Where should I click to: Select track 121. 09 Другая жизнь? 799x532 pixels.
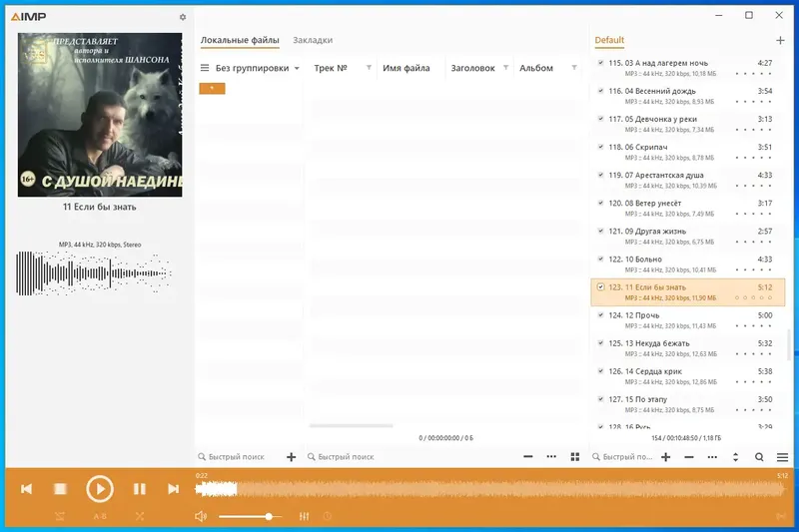point(687,236)
